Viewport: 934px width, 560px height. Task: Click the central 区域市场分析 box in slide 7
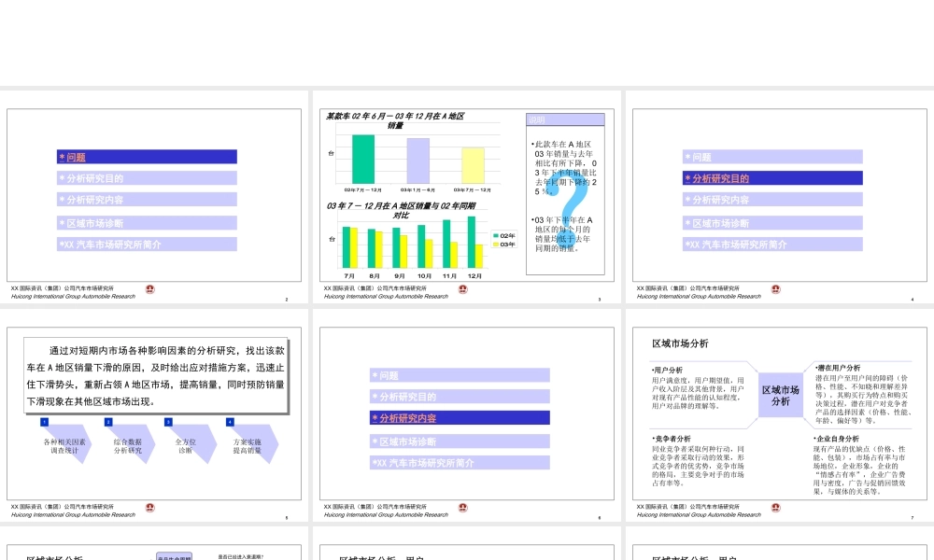780,395
